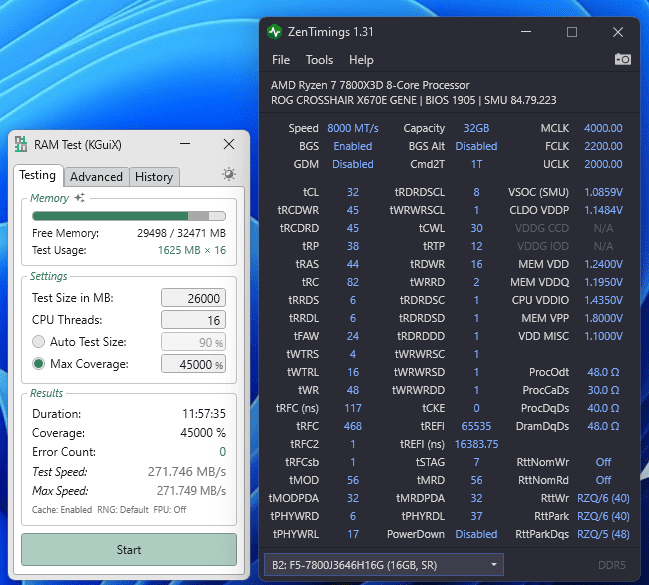Screen dimensions: 649x585
Task: Click the Start button in RAM Test
Action: pos(129,549)
